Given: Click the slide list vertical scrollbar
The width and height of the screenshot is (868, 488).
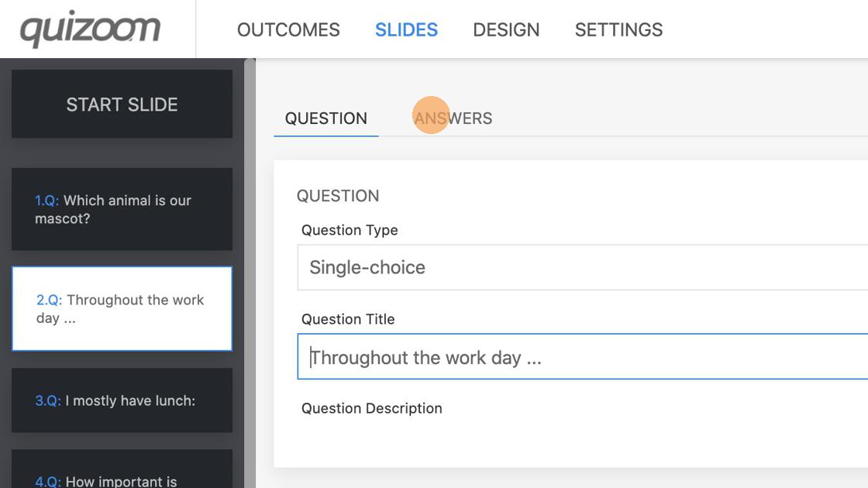Looking at the screenshot, I should pos(250,271).
